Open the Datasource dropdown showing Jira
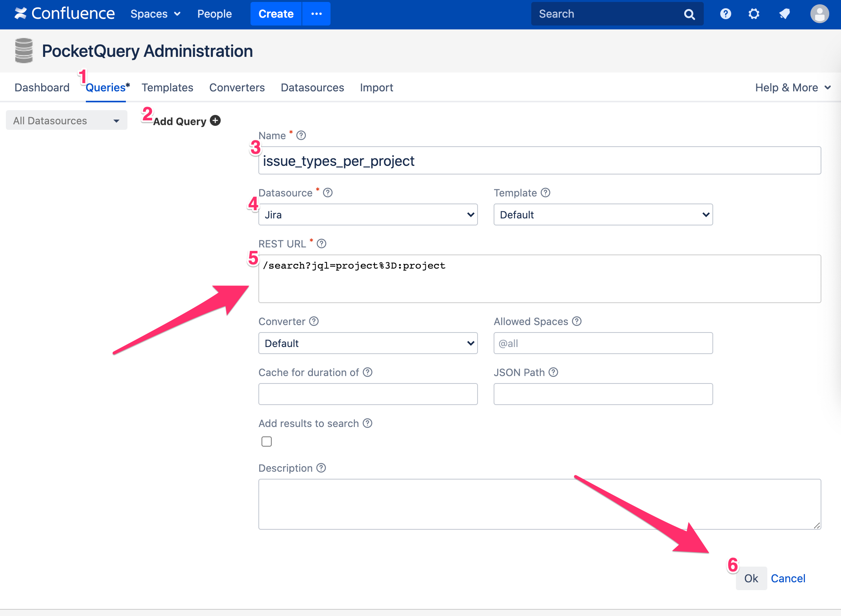The width and height of the screenshot is (841, 616). click(x=368, y=214)
